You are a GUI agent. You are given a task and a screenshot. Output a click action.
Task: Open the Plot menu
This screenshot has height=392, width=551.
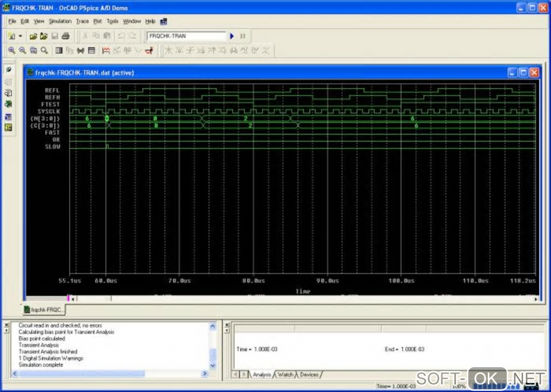(97, 21)
